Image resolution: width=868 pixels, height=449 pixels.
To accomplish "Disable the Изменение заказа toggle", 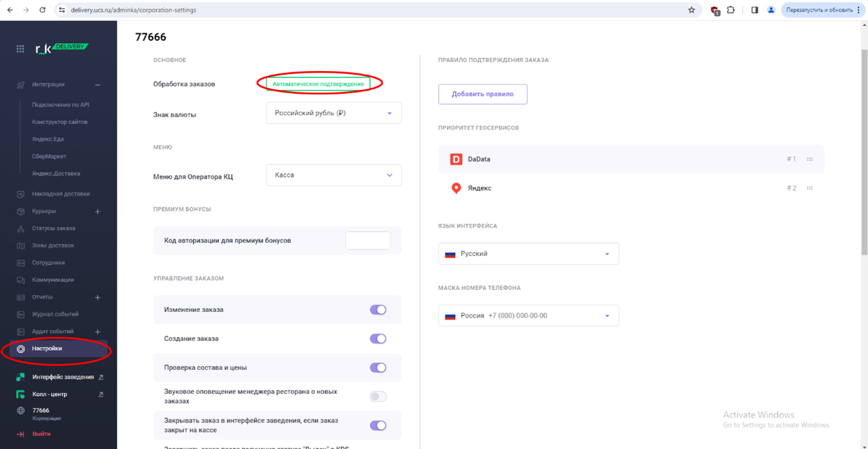I will coord(378,310).
